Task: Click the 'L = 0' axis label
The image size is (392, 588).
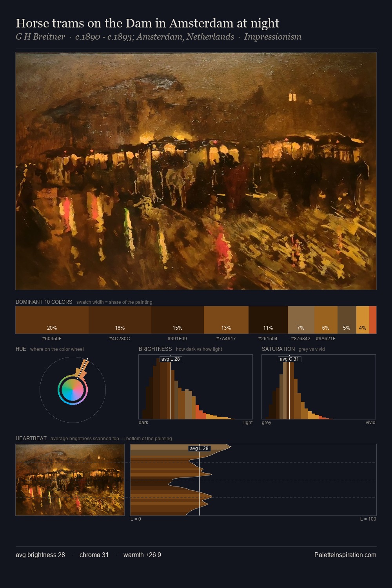Action: [136, 519]
